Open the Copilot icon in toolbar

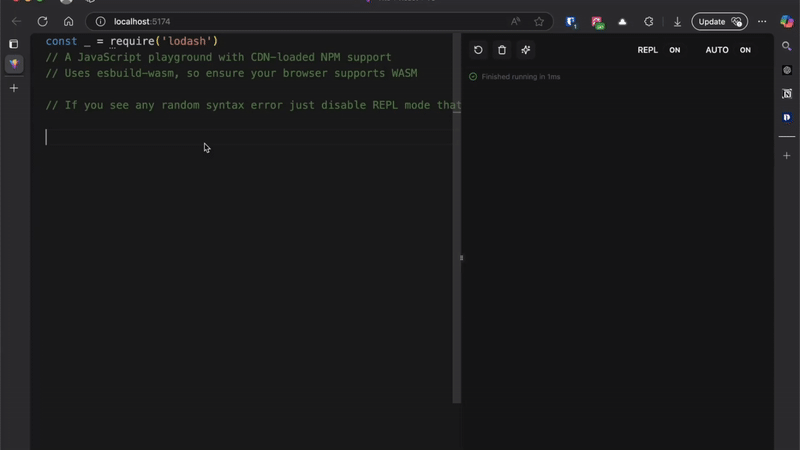[786, 21]
